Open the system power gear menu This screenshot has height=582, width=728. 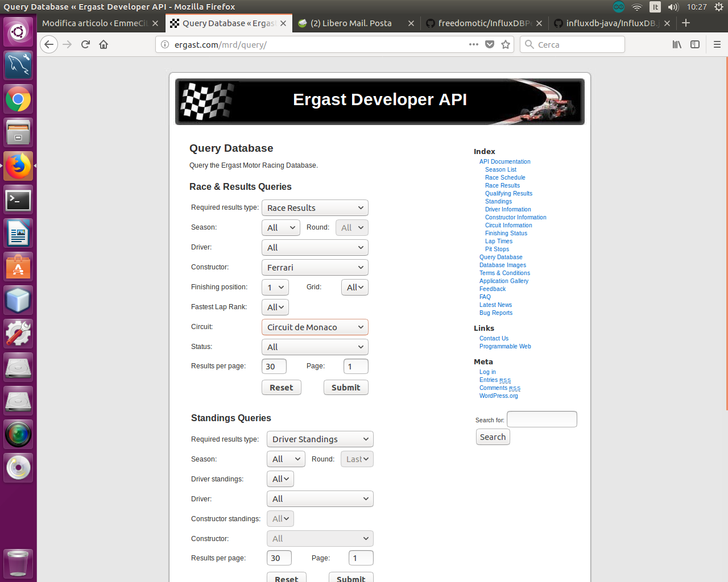719,7
